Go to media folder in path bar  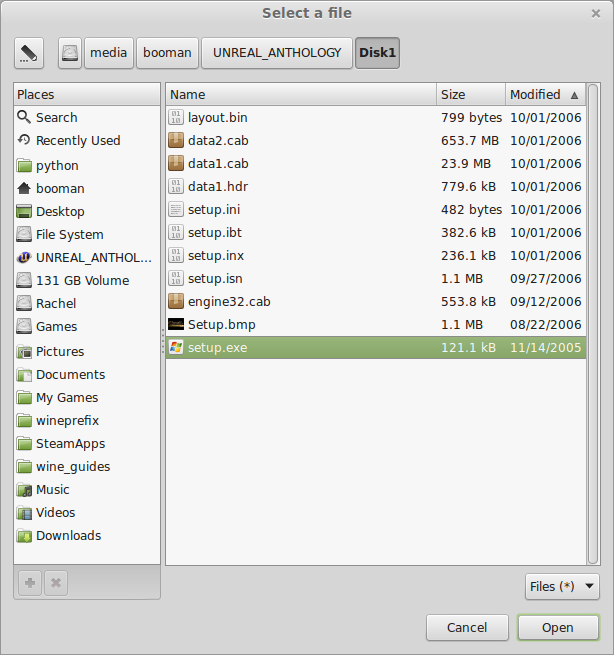[x=109, y=53]
